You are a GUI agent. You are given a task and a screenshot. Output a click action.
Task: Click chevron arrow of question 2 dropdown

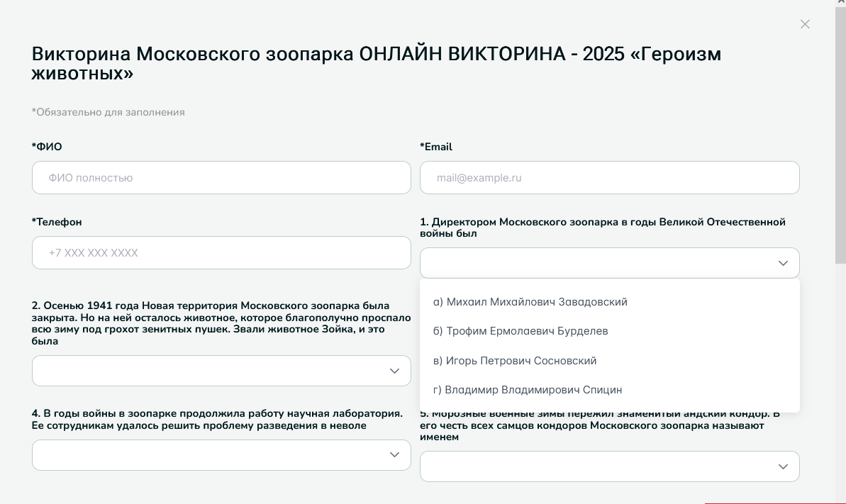(x=394, y=371)
